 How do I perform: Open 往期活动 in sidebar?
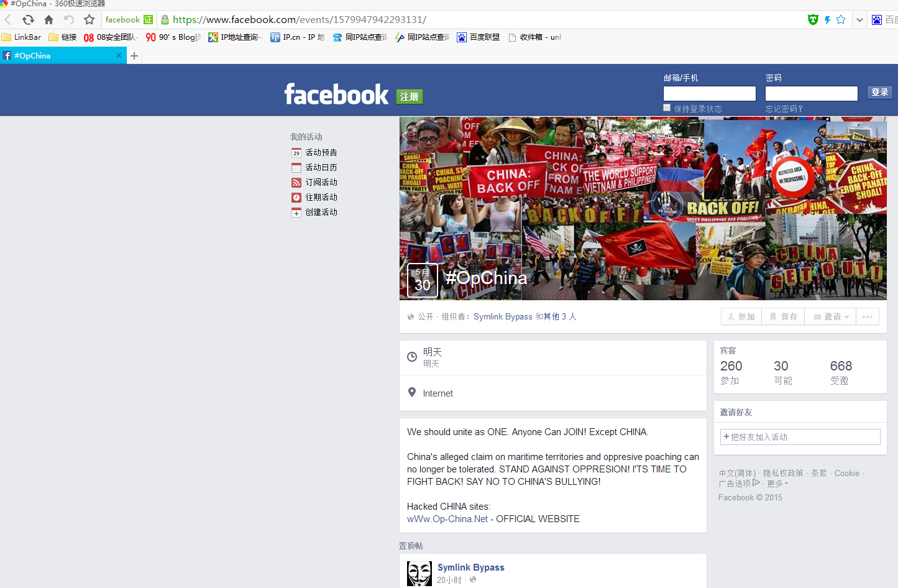[x=314, y=197]
